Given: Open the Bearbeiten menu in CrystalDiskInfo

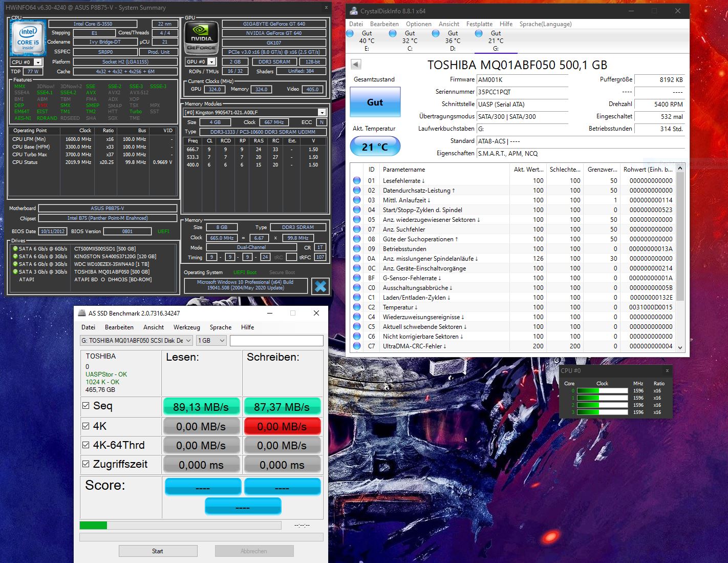Looking at the screenshot, I should [384, 24].
